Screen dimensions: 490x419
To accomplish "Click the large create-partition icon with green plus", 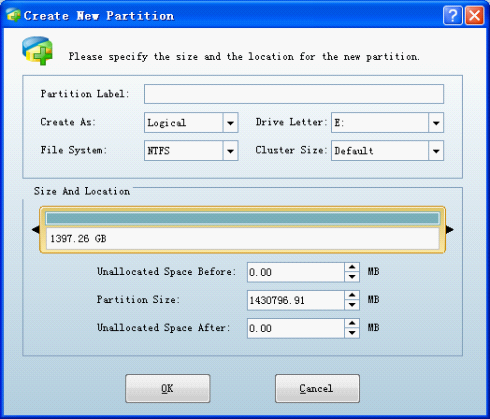I will coord(37,51).
